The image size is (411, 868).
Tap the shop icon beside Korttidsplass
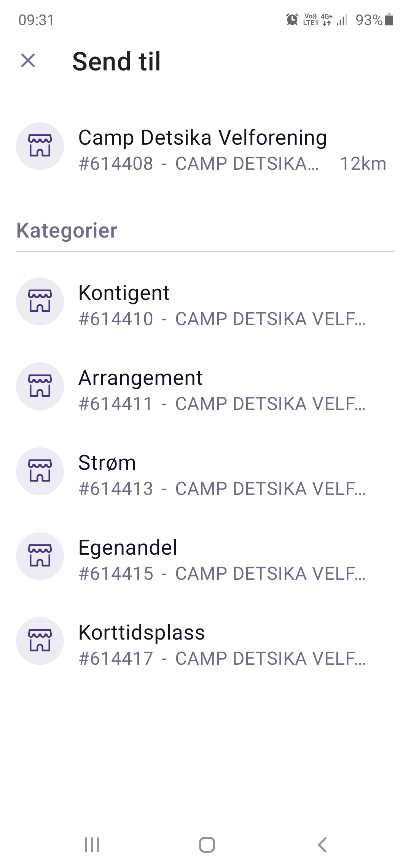coord(40,641)
